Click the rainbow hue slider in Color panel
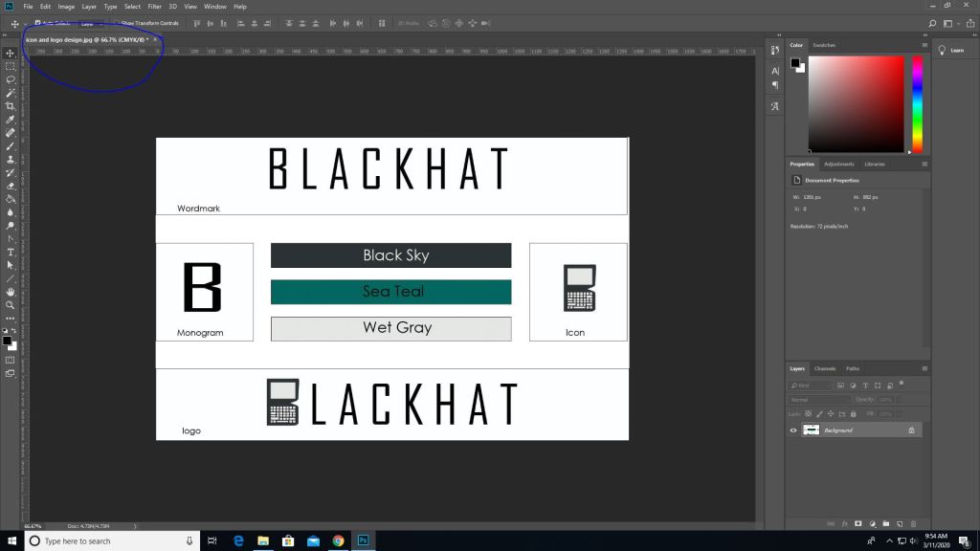 [x=917, y=103]
